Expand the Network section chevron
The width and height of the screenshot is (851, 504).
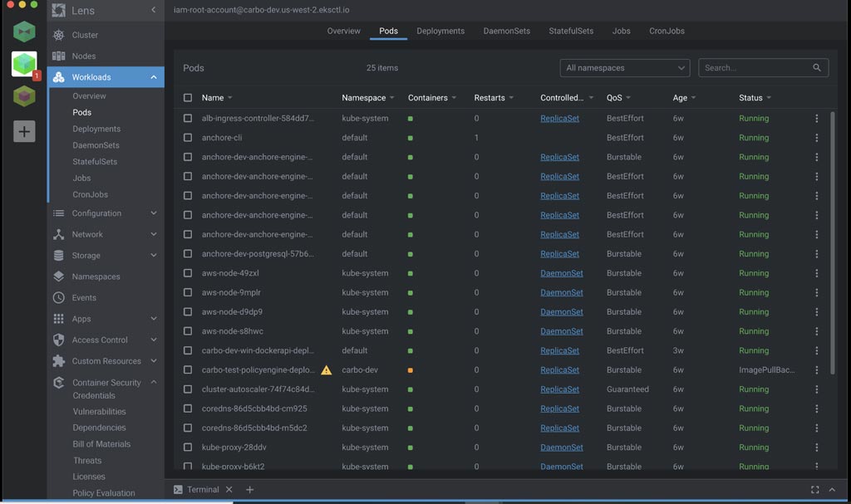point(154,234)
